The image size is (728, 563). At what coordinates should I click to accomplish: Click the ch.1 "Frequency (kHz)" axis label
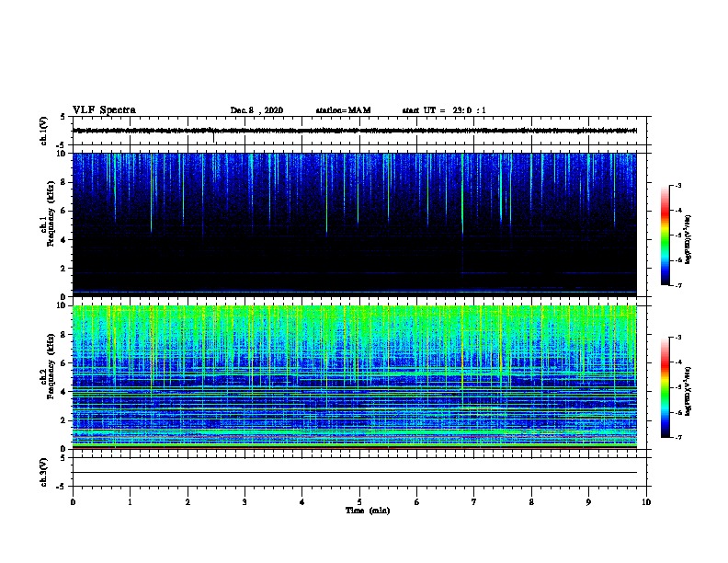coord(51,213)
